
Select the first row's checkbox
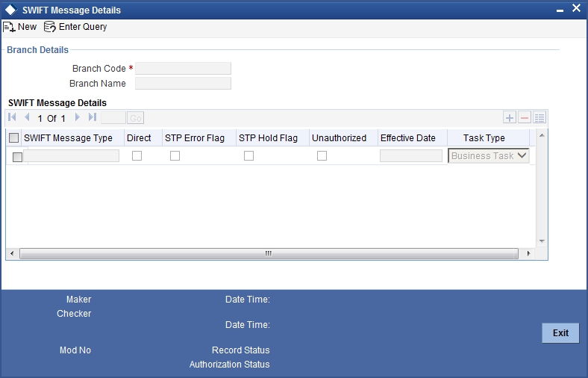17,157
